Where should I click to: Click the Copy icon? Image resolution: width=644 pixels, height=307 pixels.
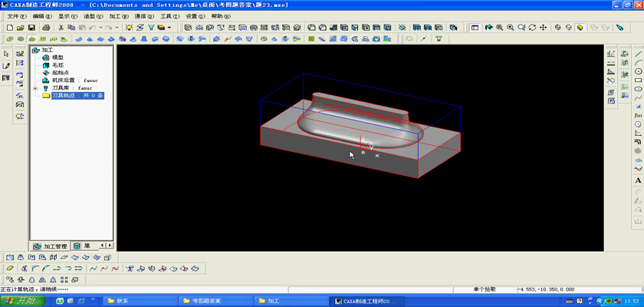coord(71,28)
